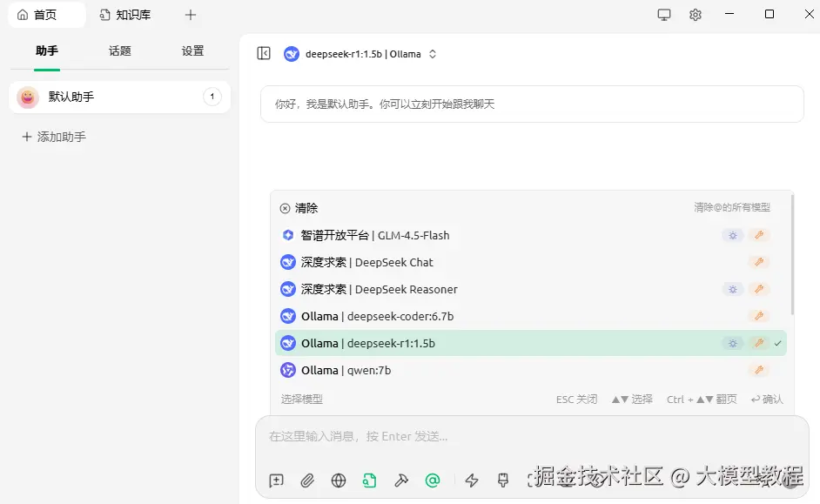This screenshot has width=820, height=504.
Task: Click the tool tag on deepseek-r1:1.5b row
Action: pyautogui.click(x=759, y=343)
